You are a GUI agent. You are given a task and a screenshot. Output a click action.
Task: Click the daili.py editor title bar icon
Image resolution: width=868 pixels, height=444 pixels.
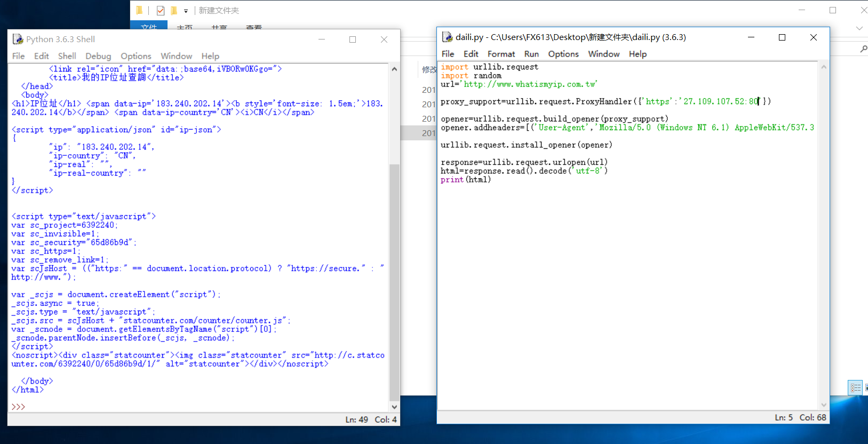point(447,37)
